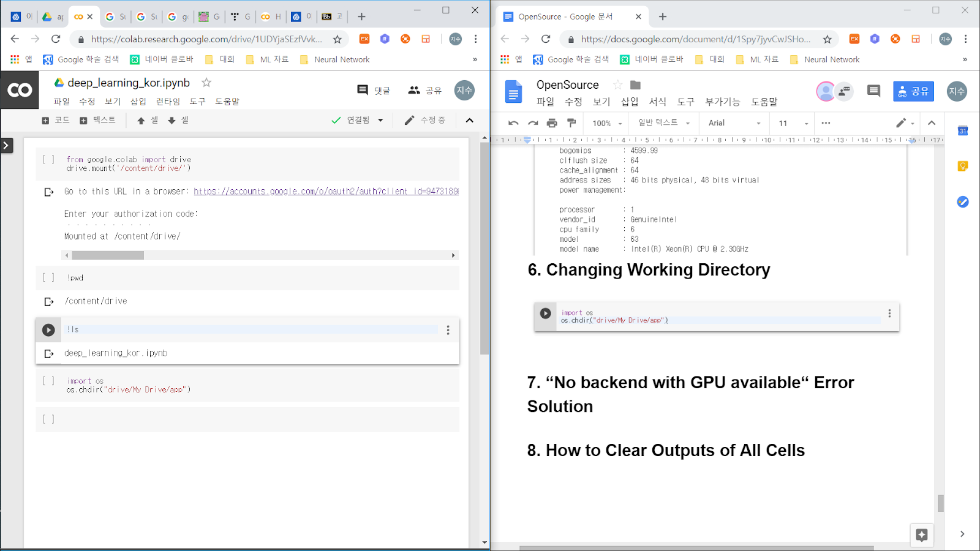
Task: Select Docs paint format tool
Action: (571, 123)
